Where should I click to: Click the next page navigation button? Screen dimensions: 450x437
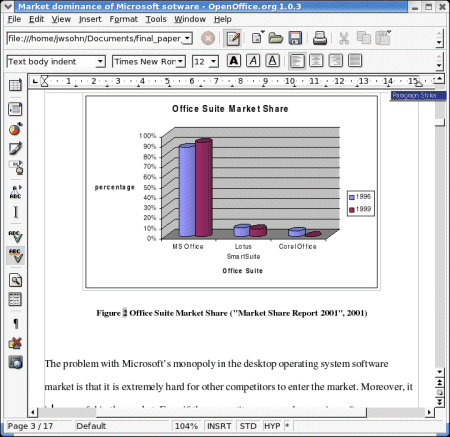(440, 402)
